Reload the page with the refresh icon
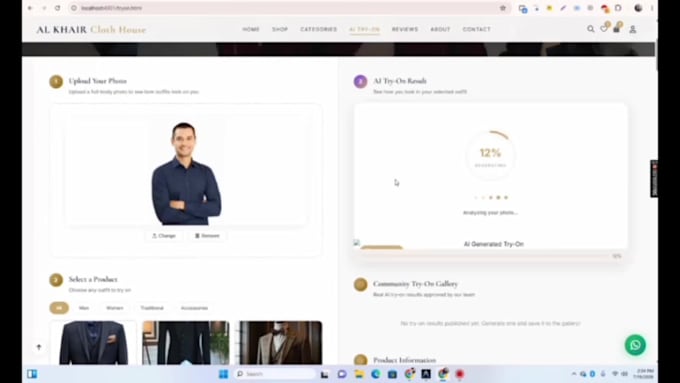This screenshot has height=383, width=680. [57, 8]
